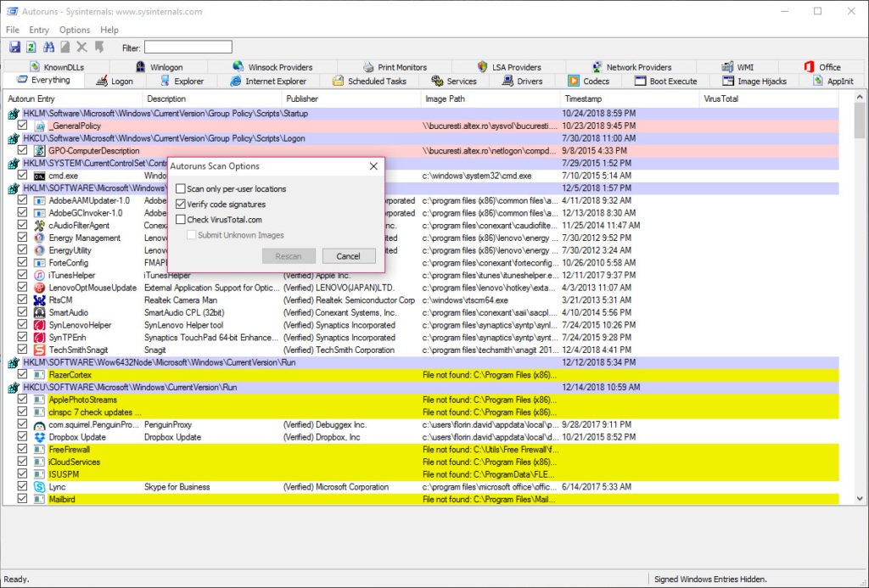Image resolution: width=869 pixels, height=588 pixels.
Task: Click the scrollbar down arrow
Action: [860, 498]
